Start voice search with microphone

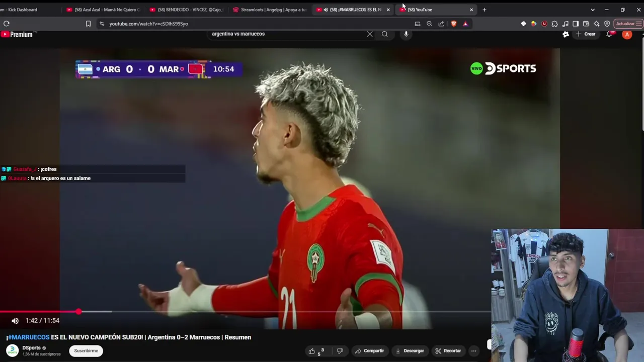(406, 34)
